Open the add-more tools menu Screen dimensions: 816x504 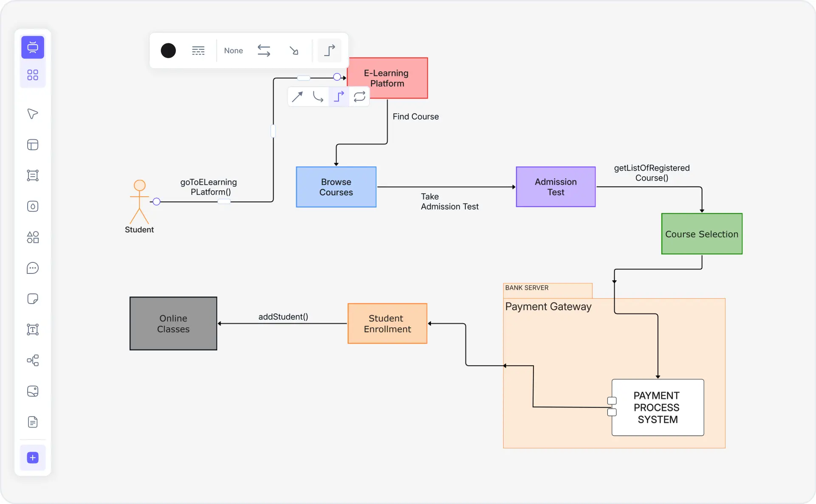pos(33,458)
